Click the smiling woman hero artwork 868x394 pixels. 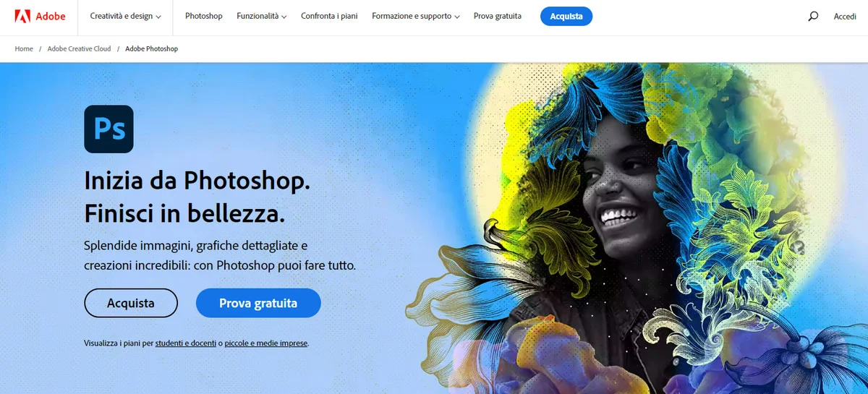(x=637, y=228)
